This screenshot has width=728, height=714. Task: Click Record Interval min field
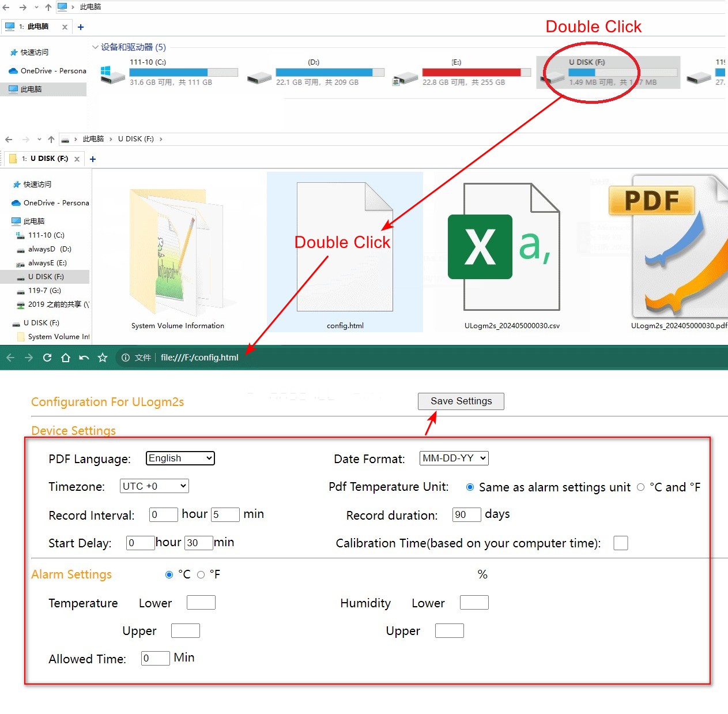click(x=225, y=514)
